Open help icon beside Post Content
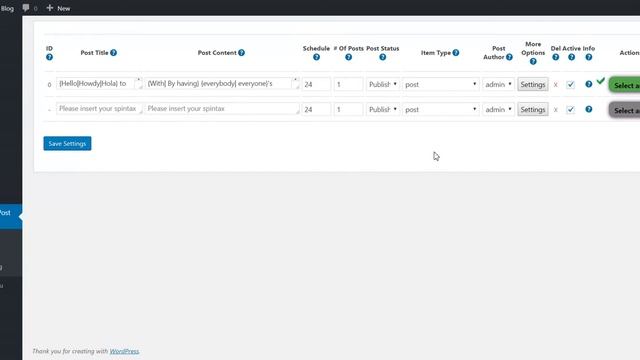Screen dimensions: 640x360 pos(242,53)
